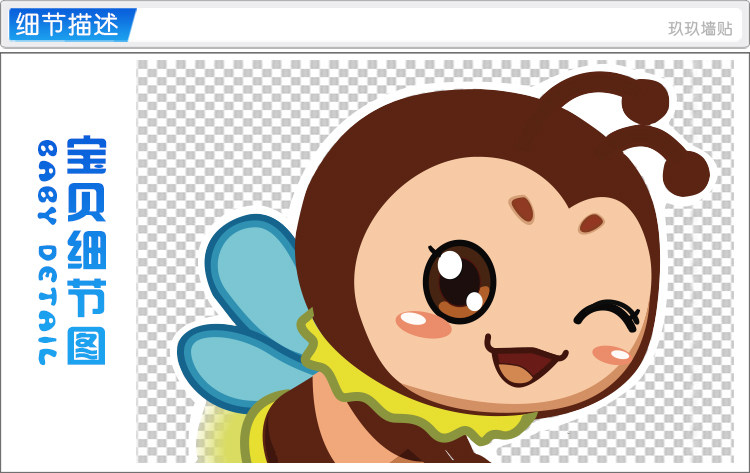
Task: Click the left brown eyebrow mark
Action: [522, 209]
